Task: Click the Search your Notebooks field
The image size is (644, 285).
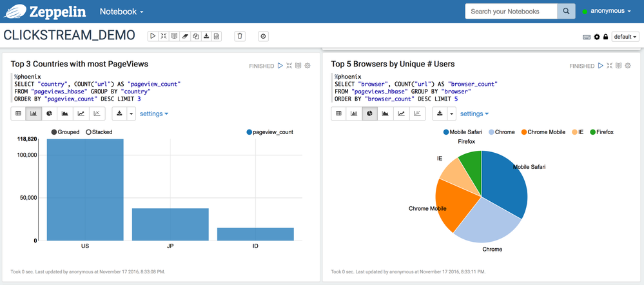Action: (x=511, y=12)
